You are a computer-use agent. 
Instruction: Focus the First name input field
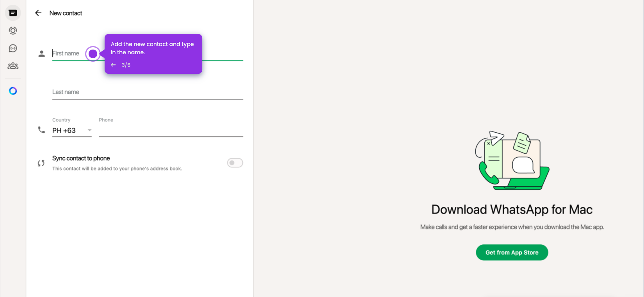tap(148, 53)
